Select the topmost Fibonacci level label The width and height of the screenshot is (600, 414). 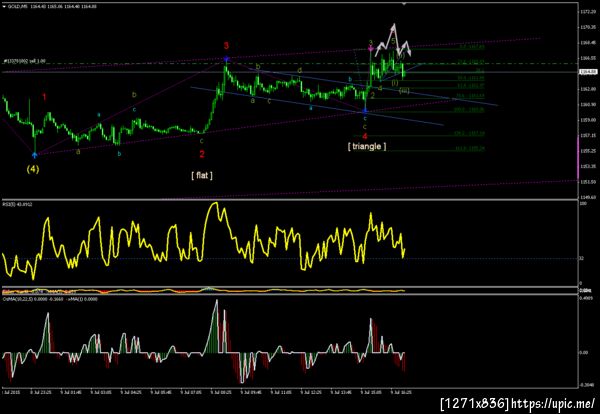pos(472,46)
